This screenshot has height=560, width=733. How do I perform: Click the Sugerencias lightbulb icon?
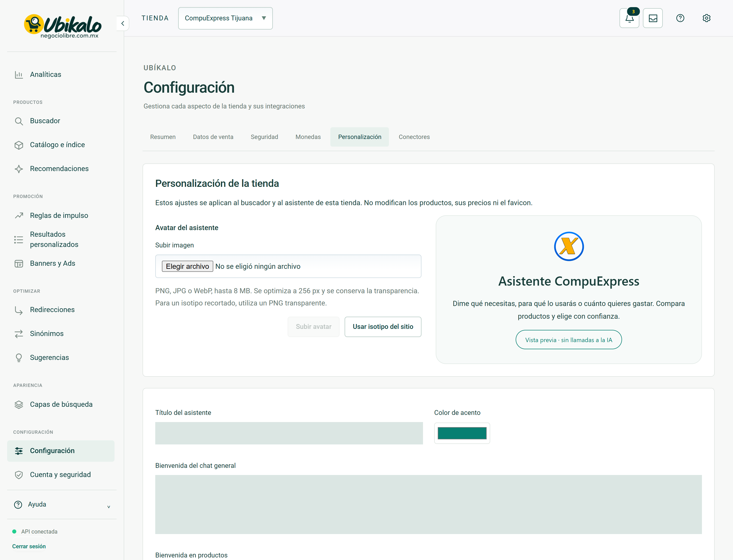pyautogui.click(x=19, y=358)
